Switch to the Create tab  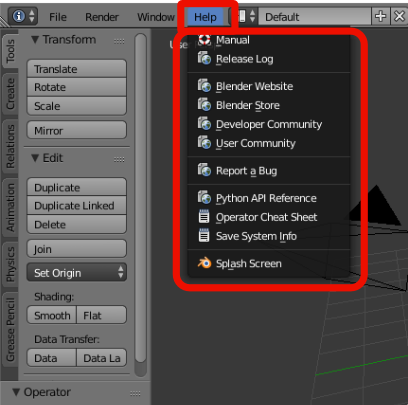pos(10,94)
